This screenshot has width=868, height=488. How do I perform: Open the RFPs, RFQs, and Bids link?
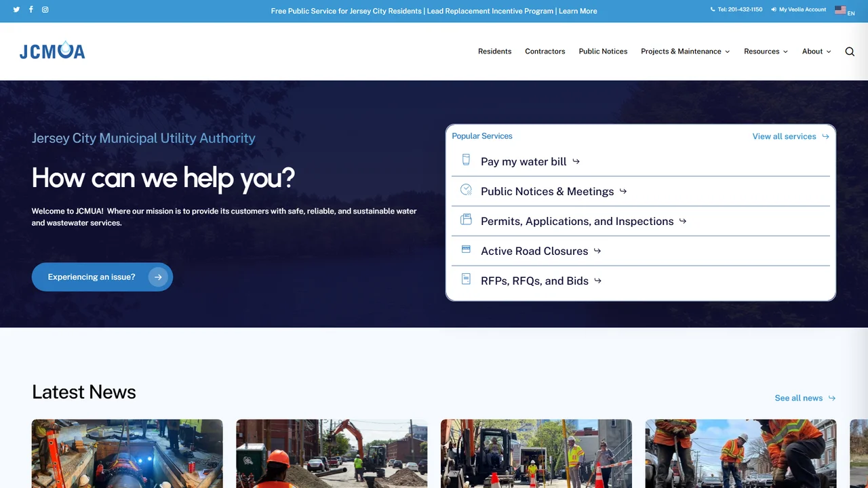tap(534, 281)
